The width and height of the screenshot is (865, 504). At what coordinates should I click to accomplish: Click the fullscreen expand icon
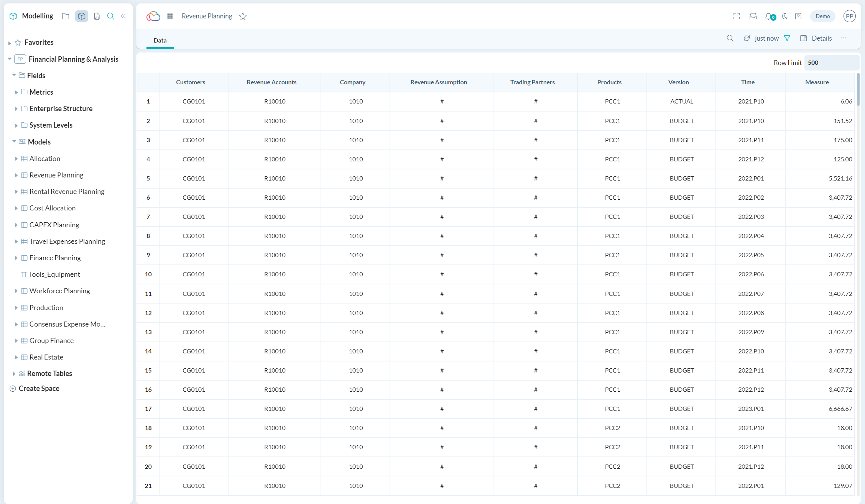click(737, 16)
